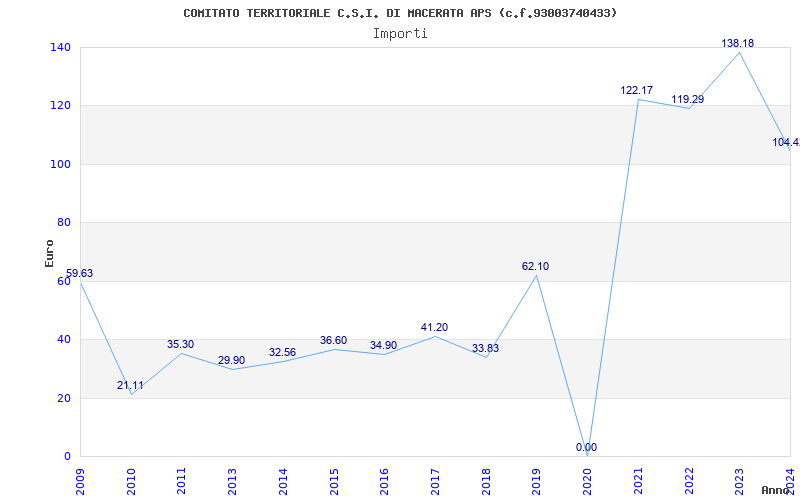The height and width of the screenshot is (500, 800).
Task: Click the 140 y-axis tick label
Action: pos(60,47)
